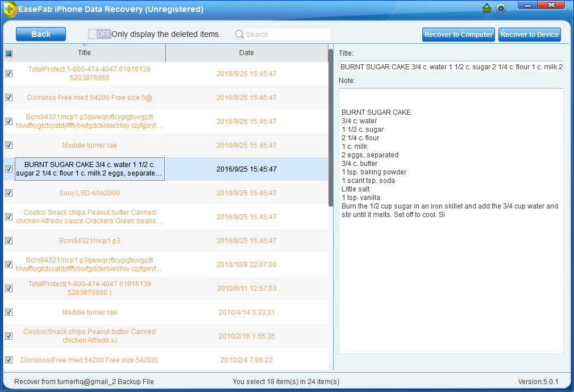Go back with the Back button

click(41, 34)
